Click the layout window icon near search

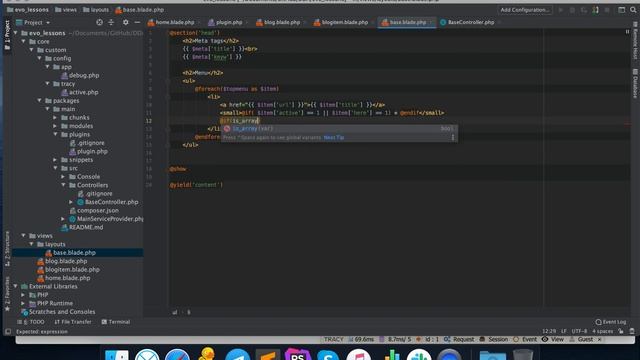[621, 10]
